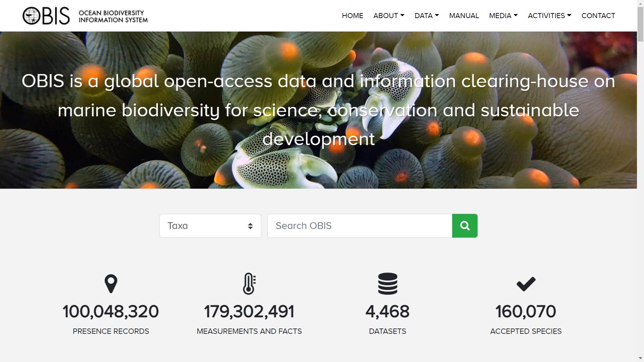The width and height of the screenshot is (644, 362).
Task: Click the OBIS globe logo
Action: [32, 16]
